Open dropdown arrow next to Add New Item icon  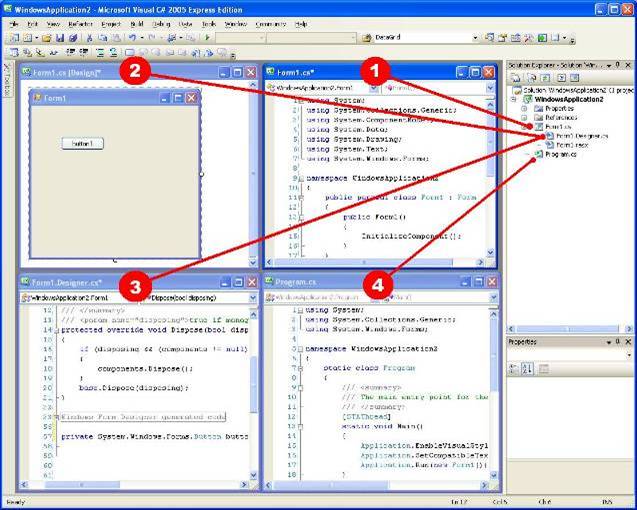[x=37, y=38]
